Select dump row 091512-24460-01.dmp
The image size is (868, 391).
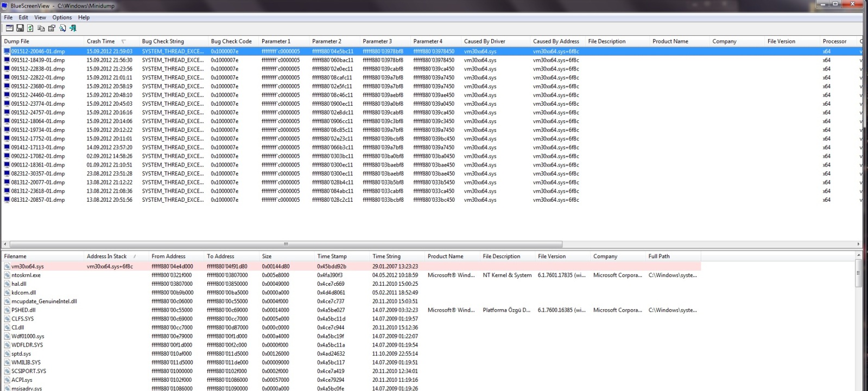tap(431, 95)
